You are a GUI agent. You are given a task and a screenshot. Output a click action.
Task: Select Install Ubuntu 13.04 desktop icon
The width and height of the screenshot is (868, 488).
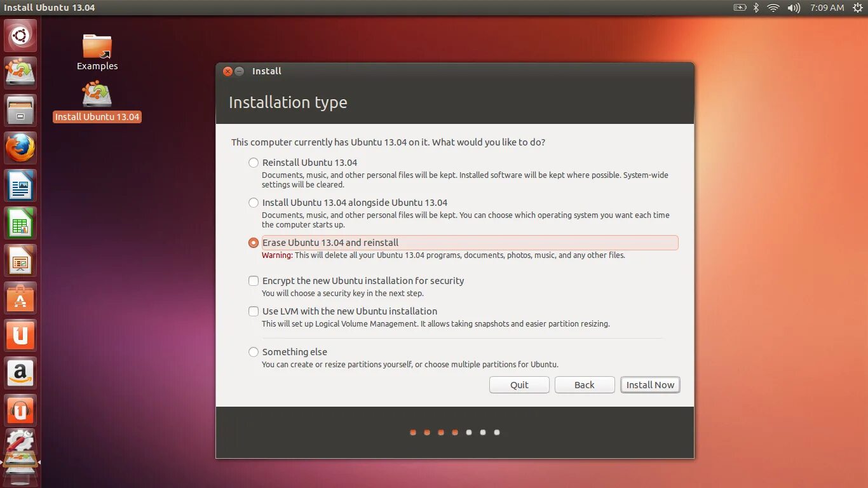[97, 102]
